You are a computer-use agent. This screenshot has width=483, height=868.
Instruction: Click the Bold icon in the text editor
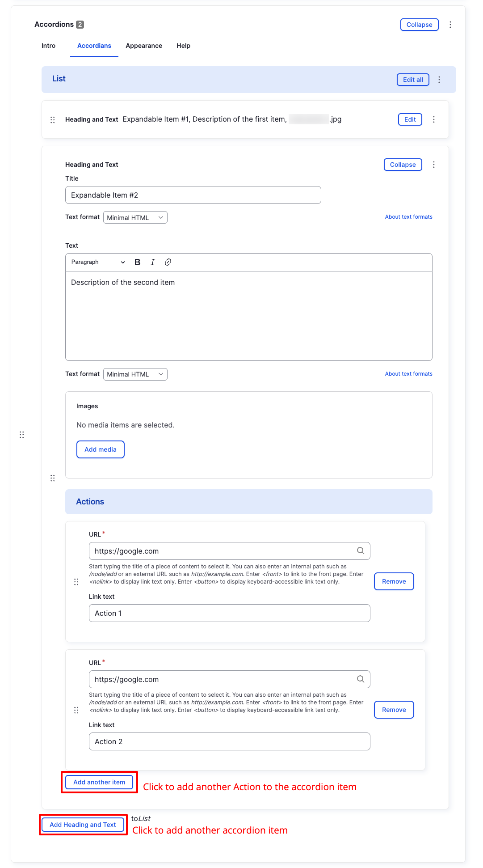tap(138, 262)
